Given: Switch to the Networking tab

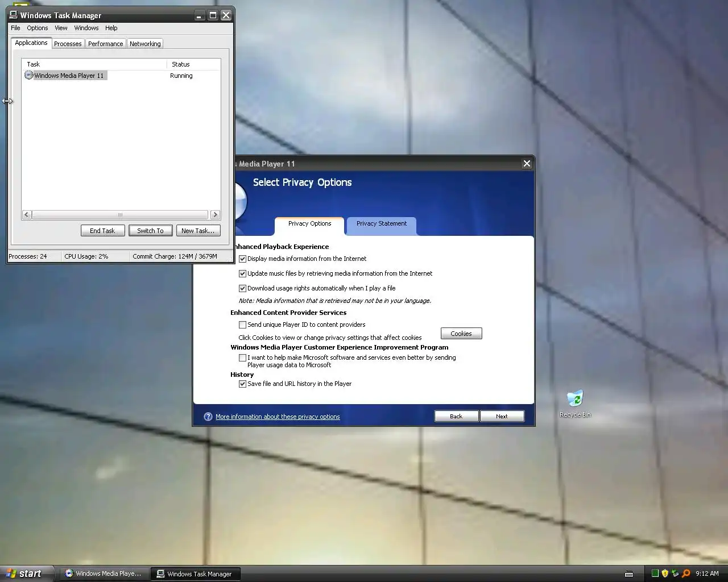Looking at the screenshot, I should coord(145,44).
